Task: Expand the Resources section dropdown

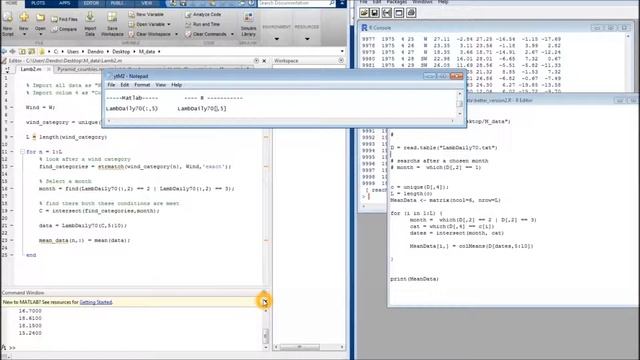Action: tap(307, 39)
